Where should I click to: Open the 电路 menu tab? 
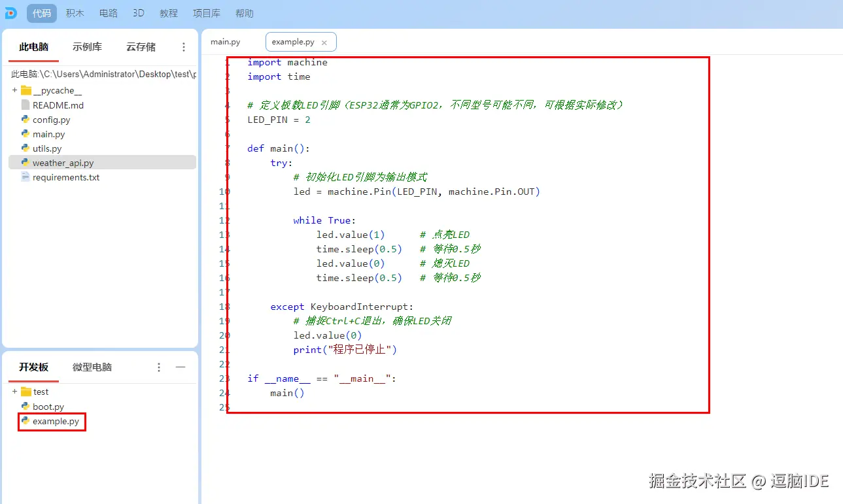point(109,13)
